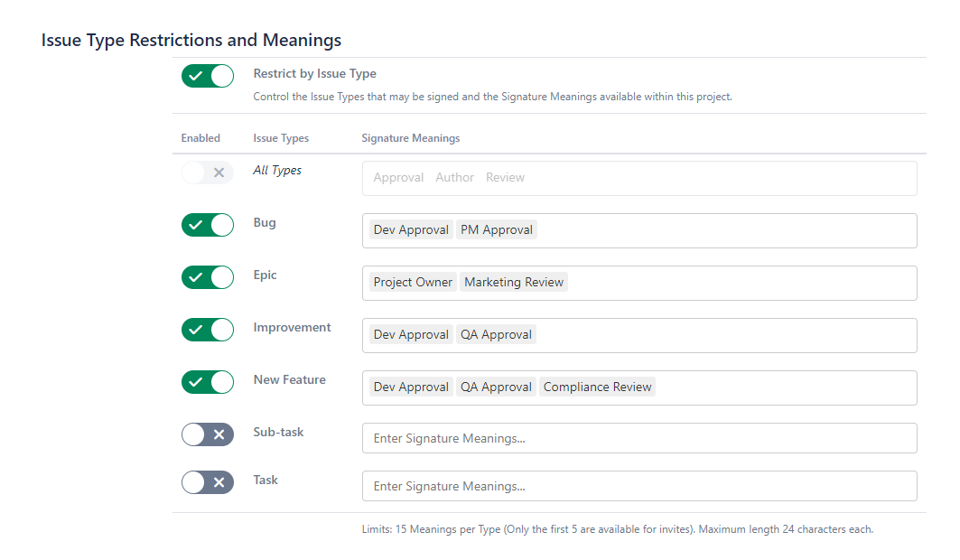This screenshot has height=560, width=960.
Task: Enable the Task issue type toggle
Action: 208,482
